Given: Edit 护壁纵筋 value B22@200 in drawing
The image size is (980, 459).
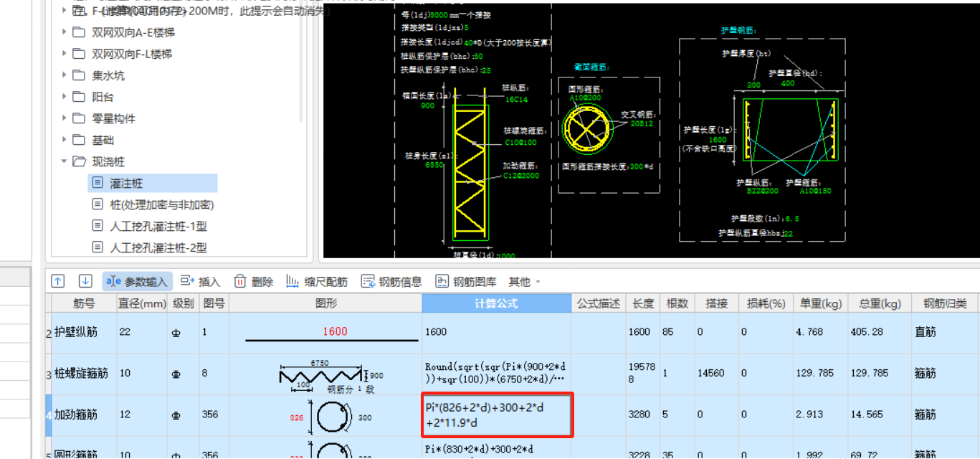Looking at the screenshot, I should click(x=762, y=191).
